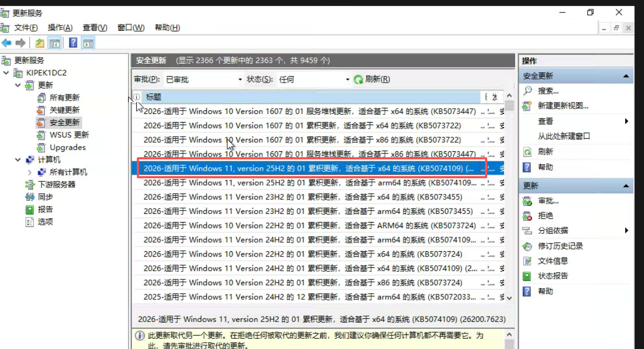Select Windows 10 22H2 x86 KB5073724 update

[x=317, y=283]
